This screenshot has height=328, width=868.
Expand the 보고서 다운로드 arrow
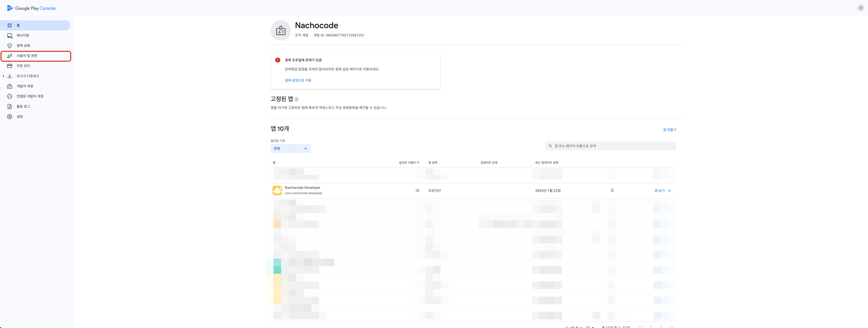pyautogui.click(x=3, y=76)
